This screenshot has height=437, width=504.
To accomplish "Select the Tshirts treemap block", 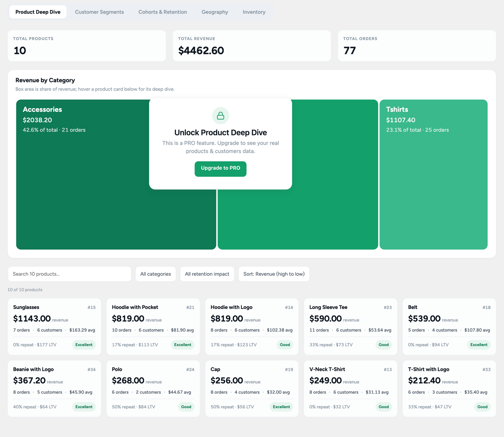I will coord(434,174).
